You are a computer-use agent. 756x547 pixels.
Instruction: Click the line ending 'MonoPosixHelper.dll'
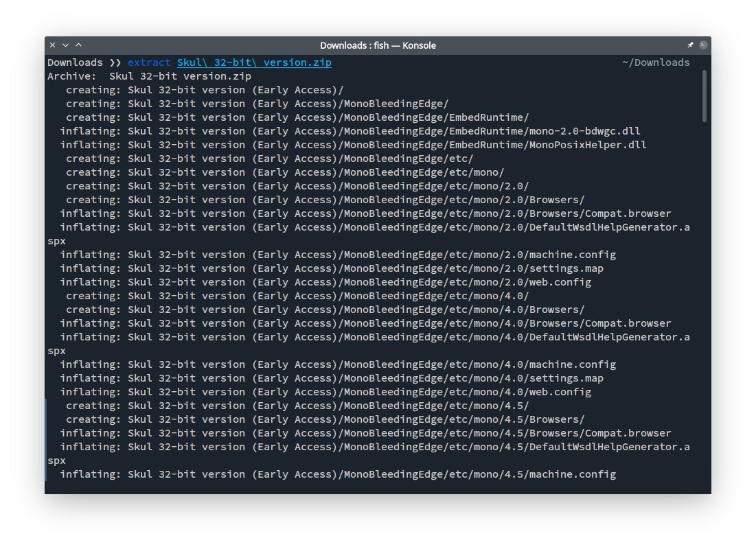(353, 145)
